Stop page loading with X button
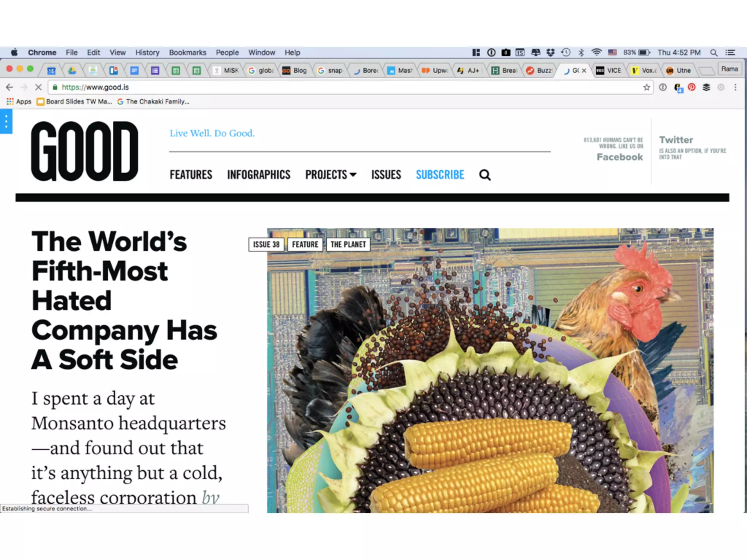This screenshot has height=560, width=747. (x=38, y=87)
